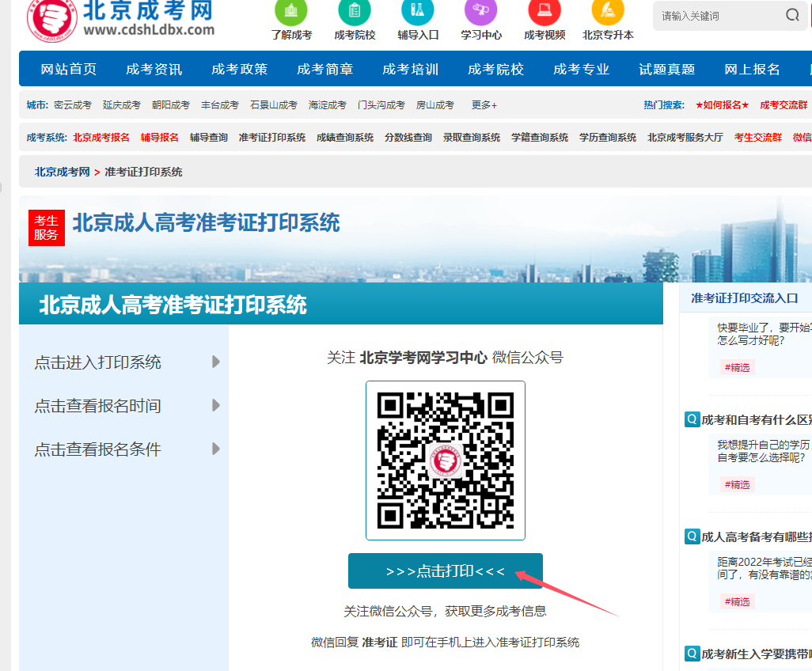Open 准考证打印交流入口 sidebar heading
This screenshot has width=812, height=671.
coord(745,298)
